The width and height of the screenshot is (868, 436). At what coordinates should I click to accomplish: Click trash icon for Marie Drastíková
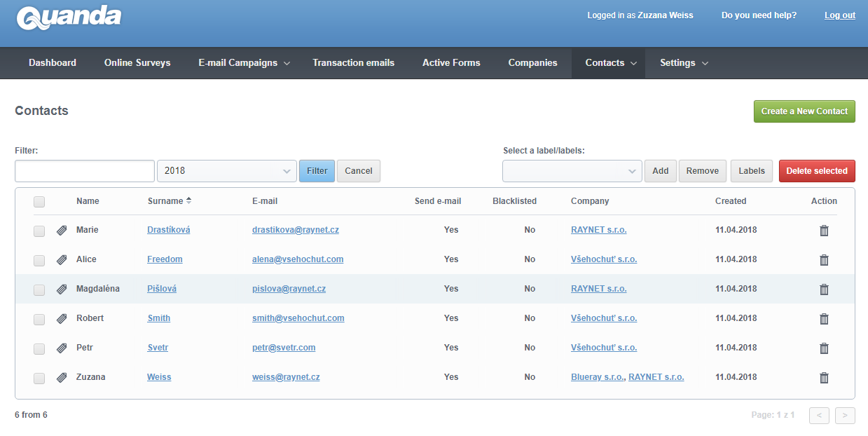point(824,231)
